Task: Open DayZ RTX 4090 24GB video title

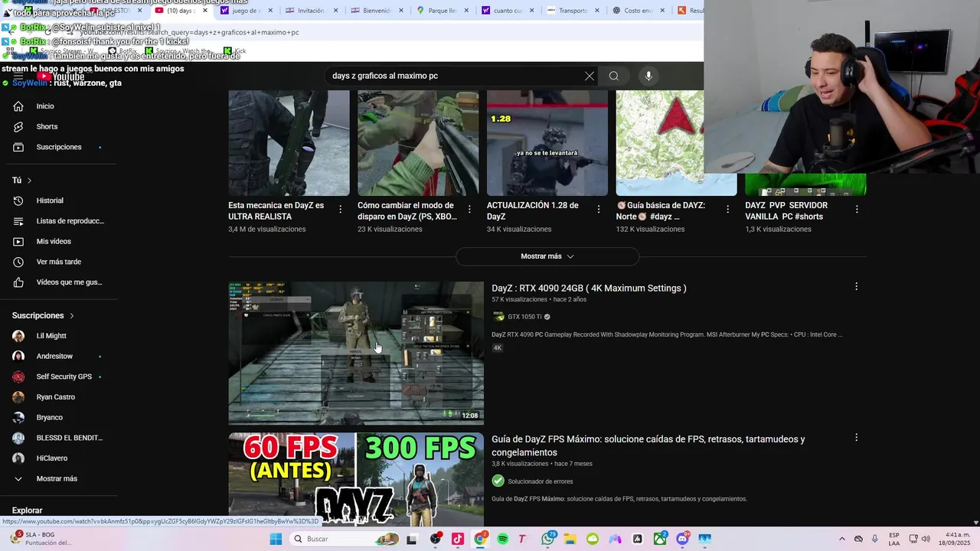Action: [x=589, y=289]
